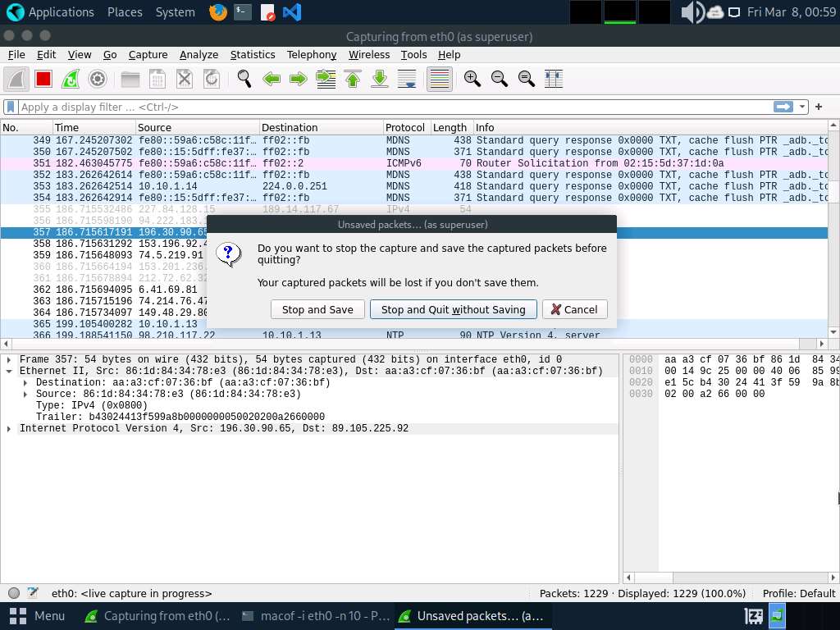Expand Internet Protocol Version 4 row

(x=9, y=428)
